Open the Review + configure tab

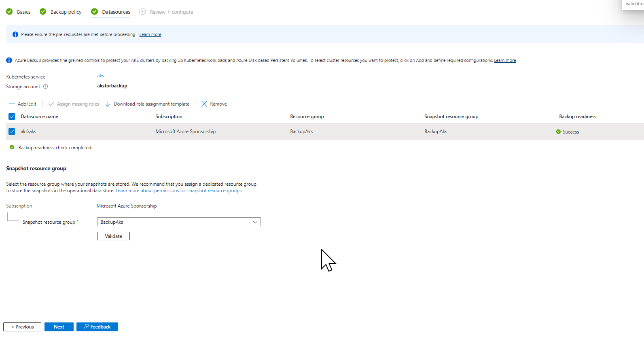point(171,12)
